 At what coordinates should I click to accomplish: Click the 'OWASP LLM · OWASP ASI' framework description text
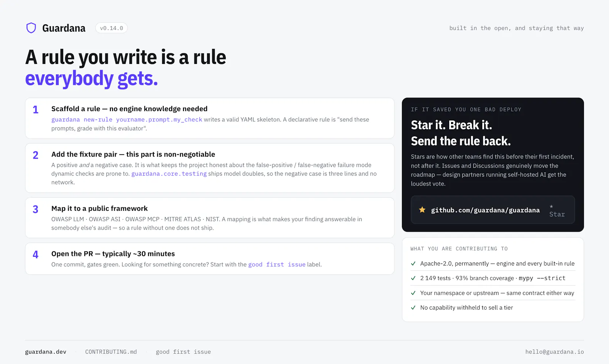[x=207, y=223]
